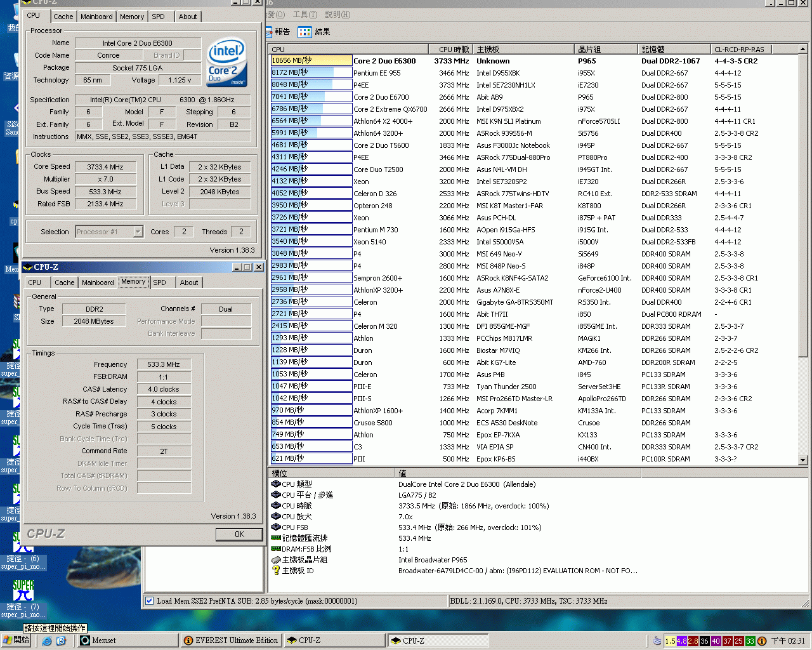This screenshot has height=650, width=812.
Task: Click OK in the lower CPU-Z window
Action: [239, 534]
